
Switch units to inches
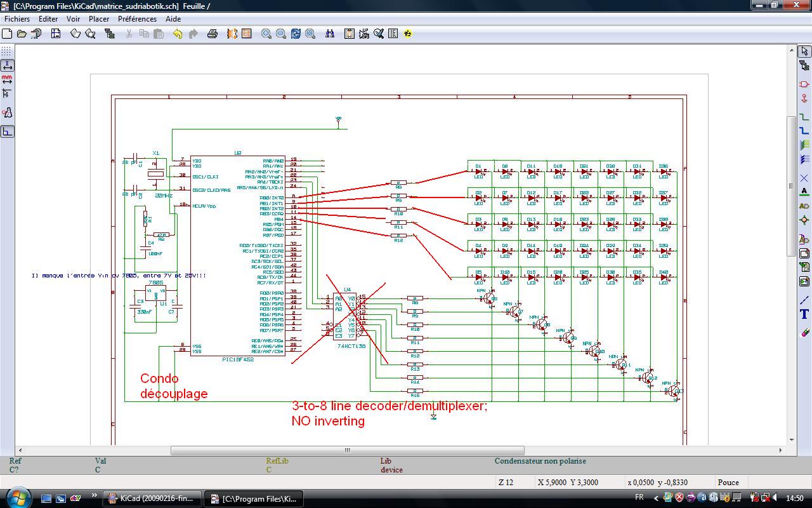tap(7, 65)
